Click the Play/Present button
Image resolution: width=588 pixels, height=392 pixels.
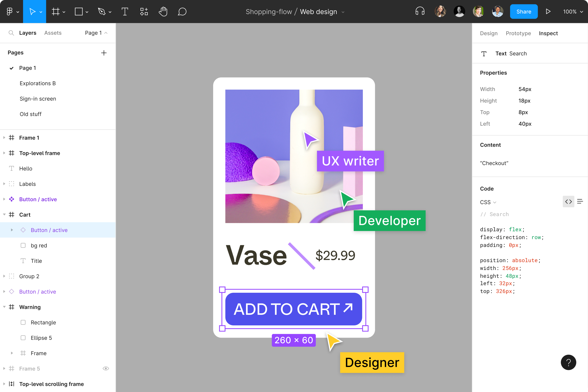coord(548,11)
